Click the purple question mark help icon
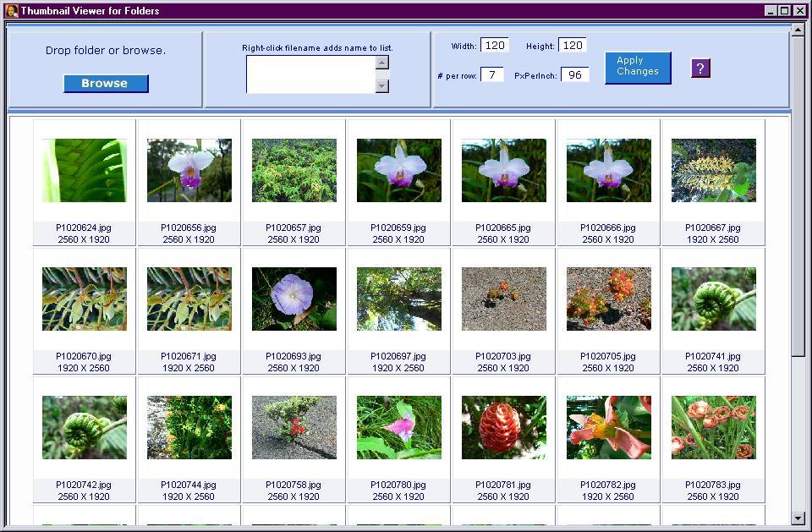The image size is (812, 532). point(700,68)
